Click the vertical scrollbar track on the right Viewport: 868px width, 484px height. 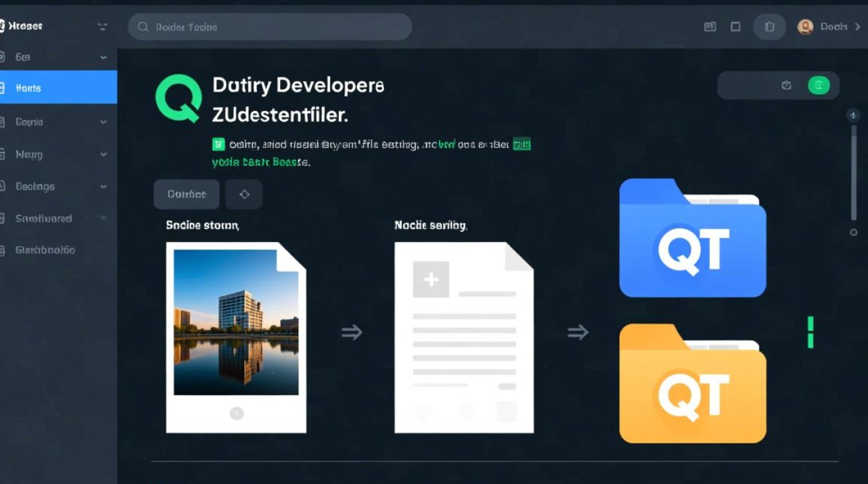click(854, 174)
